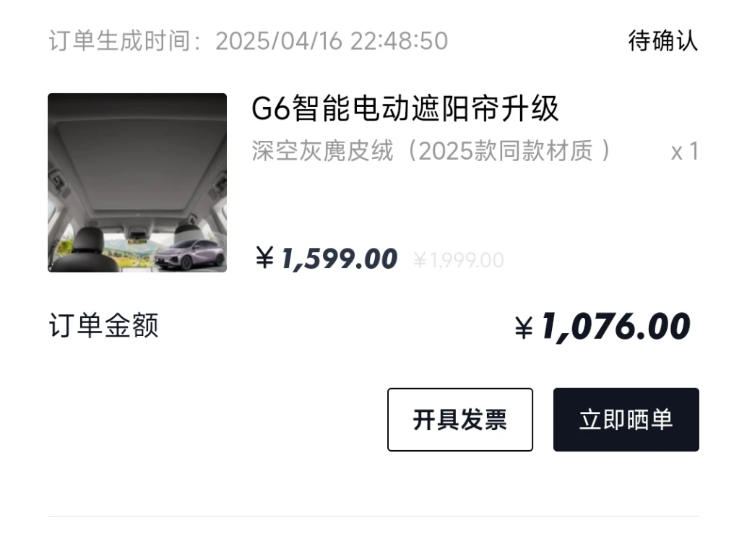Image resolution: width=747 pixels, height=560 pixels.
Task: Click the order time 22:48:50
Action: pyautogui.click(x=400, y=41)
